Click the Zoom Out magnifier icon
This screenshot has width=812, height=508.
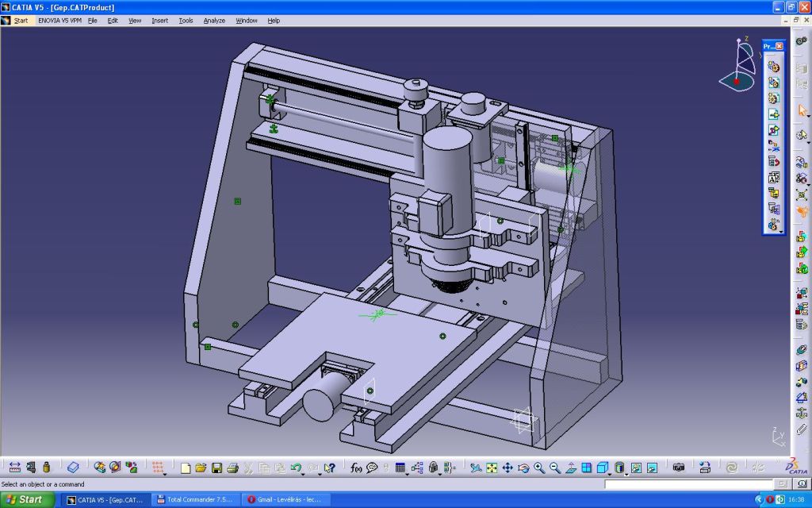coord(555,468)
